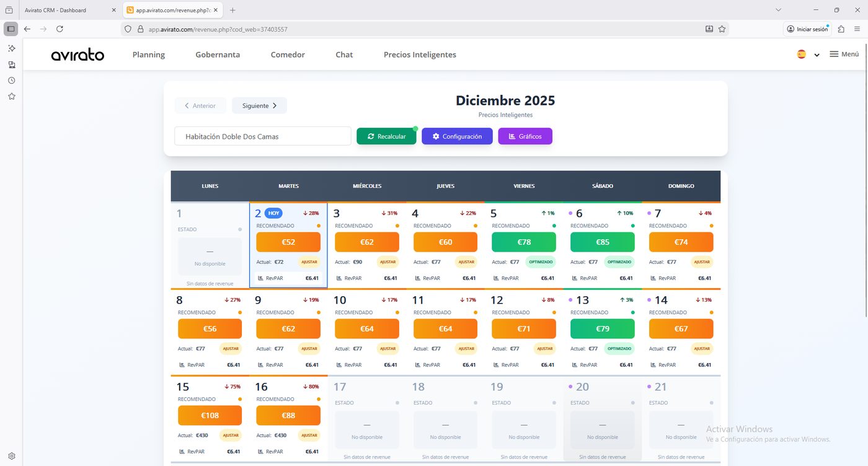Open the Gobernanta menu item
The image size is (868, 466).
[x=218, y=55]
